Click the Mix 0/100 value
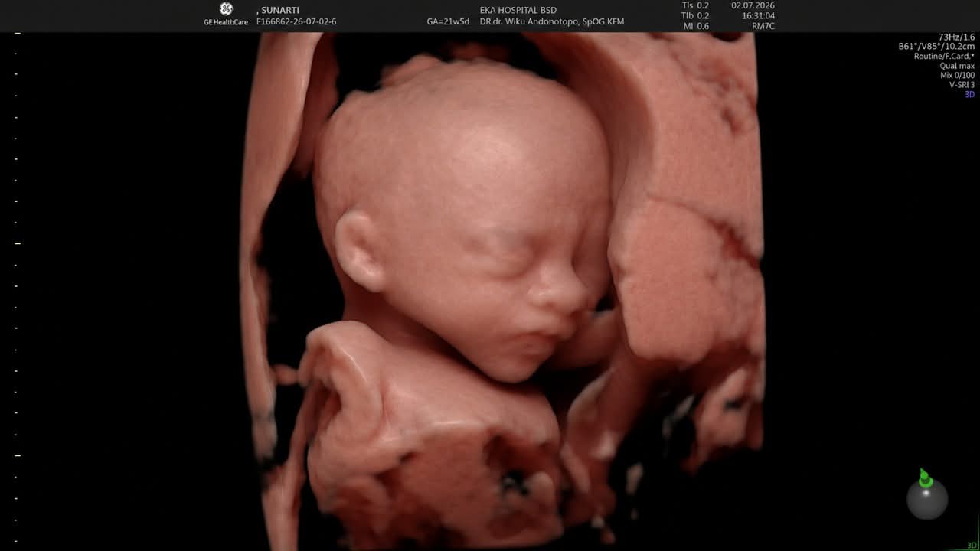This screenshot has width=980, height=551. point(957,76)
